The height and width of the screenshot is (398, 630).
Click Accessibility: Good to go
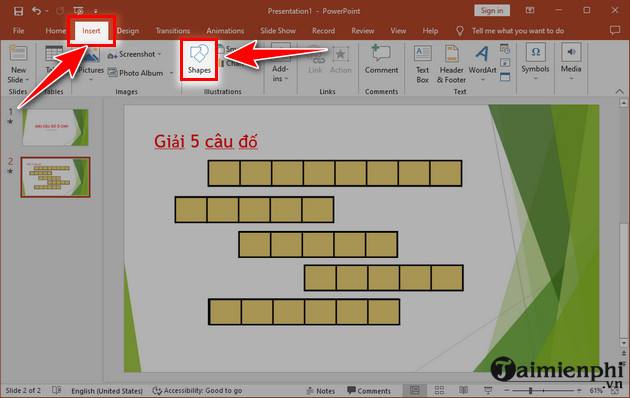[197, 390]
